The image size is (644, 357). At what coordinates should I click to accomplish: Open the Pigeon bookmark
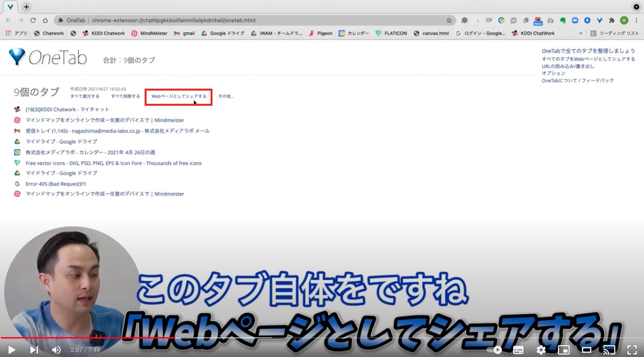(x=321, y=33)
